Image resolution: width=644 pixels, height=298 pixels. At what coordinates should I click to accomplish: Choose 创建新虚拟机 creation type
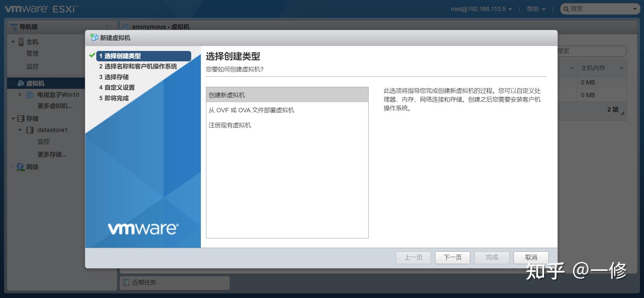(x=287, y=95)
